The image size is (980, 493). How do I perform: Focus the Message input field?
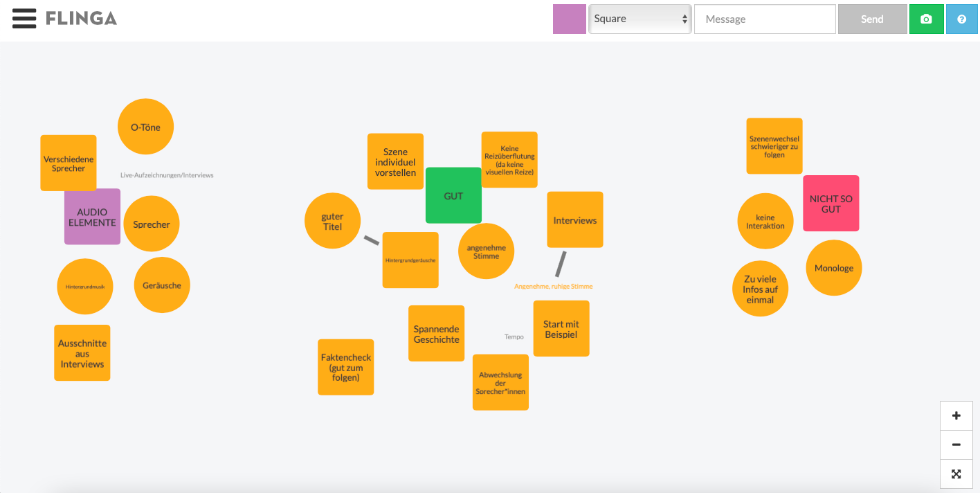coord(765,19)
